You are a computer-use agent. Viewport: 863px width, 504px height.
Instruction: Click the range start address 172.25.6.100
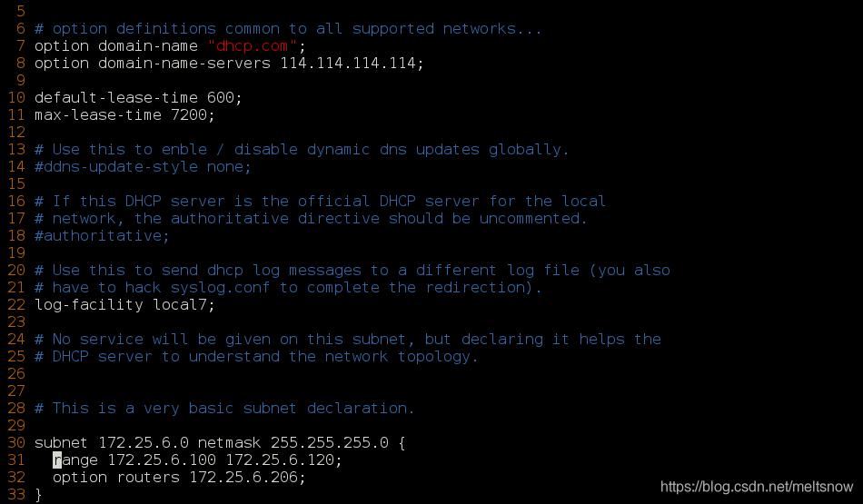pos(162,460)
